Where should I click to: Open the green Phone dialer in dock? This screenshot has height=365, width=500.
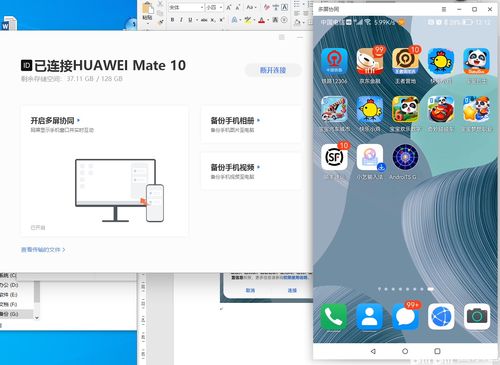(333, 316)
